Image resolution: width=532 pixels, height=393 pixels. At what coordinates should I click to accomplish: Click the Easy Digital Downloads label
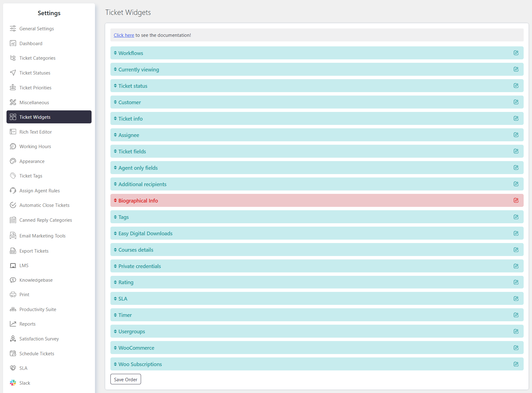145,233
